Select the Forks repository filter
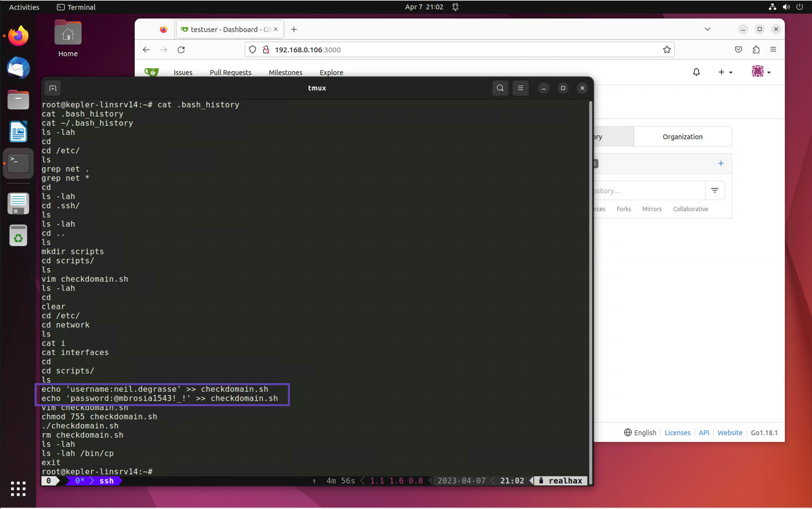Image resolution: width=812 pixels, height=509 pixels. [623, 209]
